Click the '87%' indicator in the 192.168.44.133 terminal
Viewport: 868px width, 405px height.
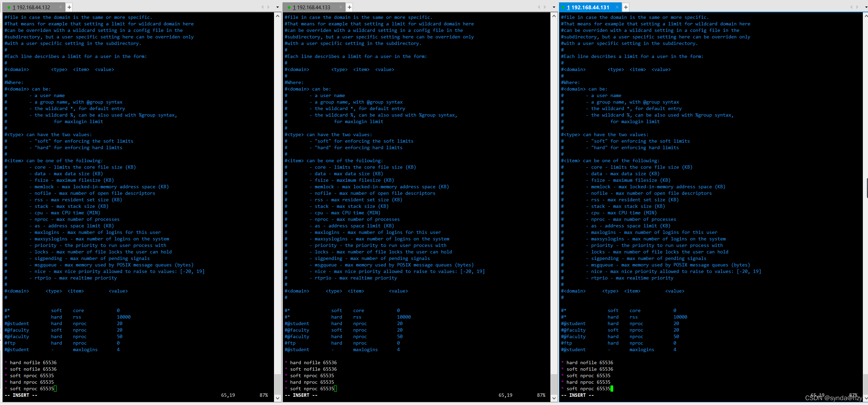[x=541, y=395]
